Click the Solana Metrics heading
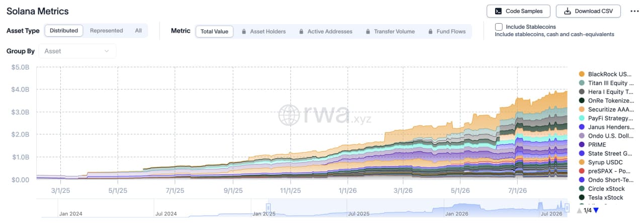The height and width of the screenshot is (223, 644). (x=38, y=11)
